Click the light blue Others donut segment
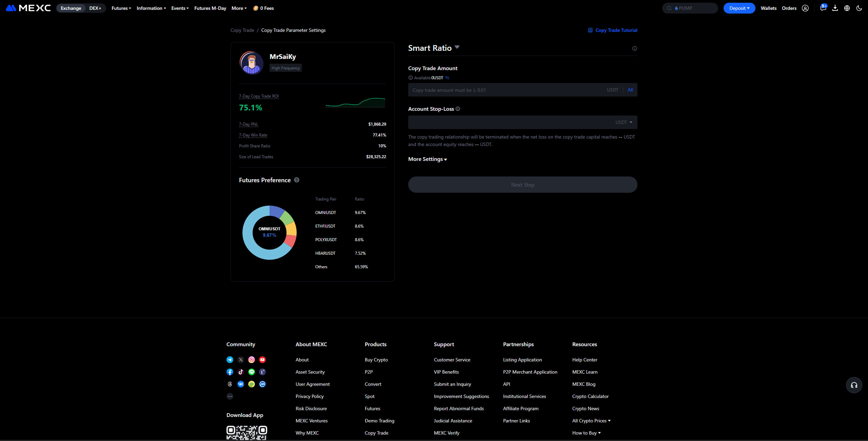 point(249,242)
